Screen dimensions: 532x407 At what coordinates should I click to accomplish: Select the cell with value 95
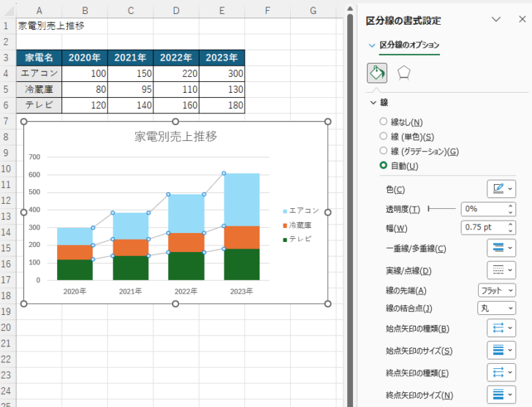click(131, 89)
